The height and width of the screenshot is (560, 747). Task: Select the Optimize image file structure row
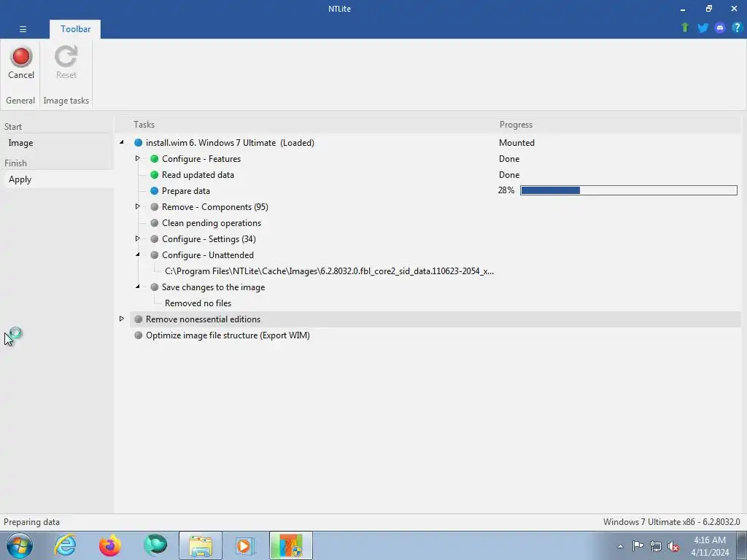436,335
